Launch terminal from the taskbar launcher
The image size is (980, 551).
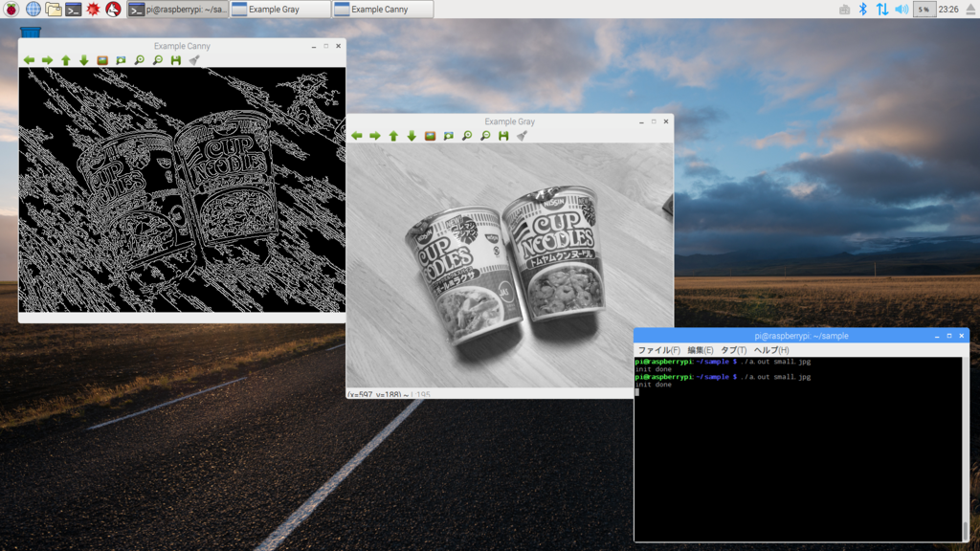[x=73, y=9]
